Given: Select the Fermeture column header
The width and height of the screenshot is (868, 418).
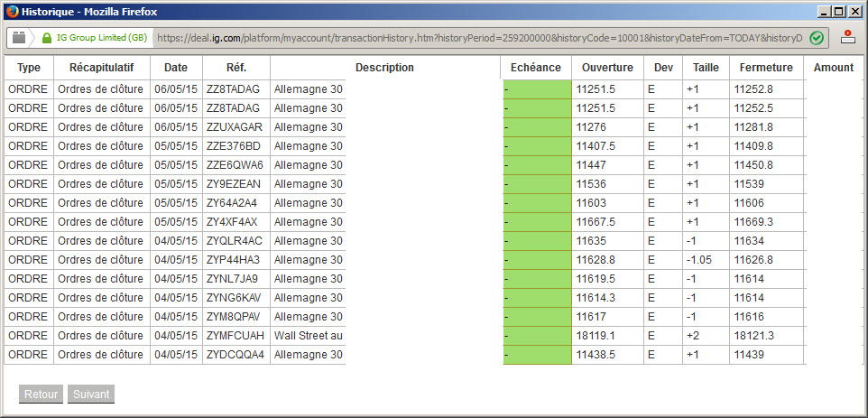Looking at the screenshot, I should 766,68.
